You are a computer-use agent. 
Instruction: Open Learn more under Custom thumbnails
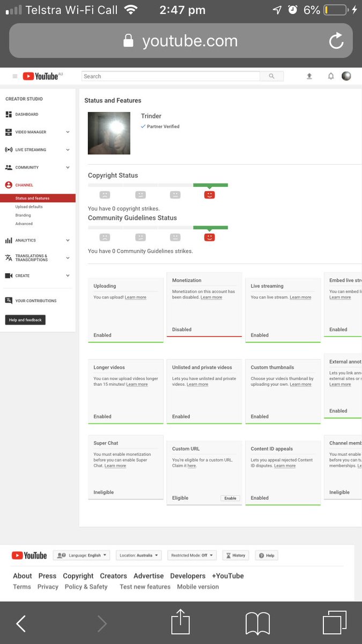[300, 384]
